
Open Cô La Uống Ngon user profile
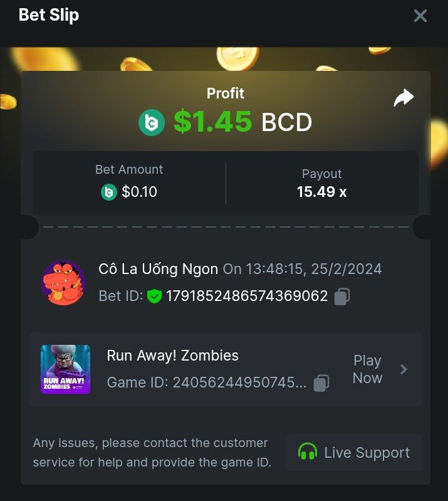[158, 269]
